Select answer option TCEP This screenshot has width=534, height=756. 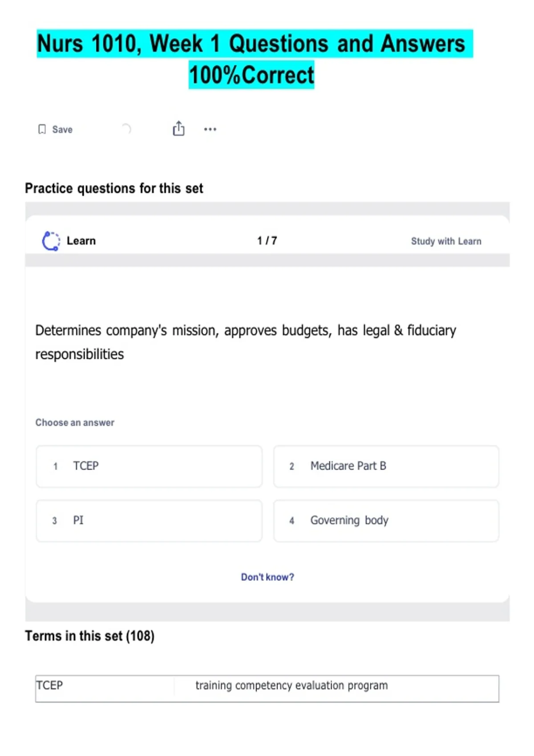pos(149,466)
